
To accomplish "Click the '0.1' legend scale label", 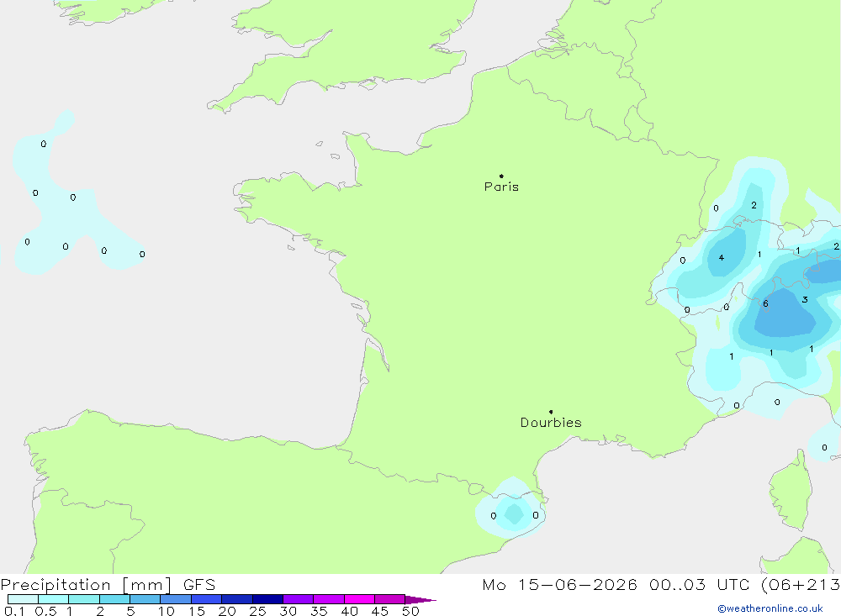I will coord(14,611).
